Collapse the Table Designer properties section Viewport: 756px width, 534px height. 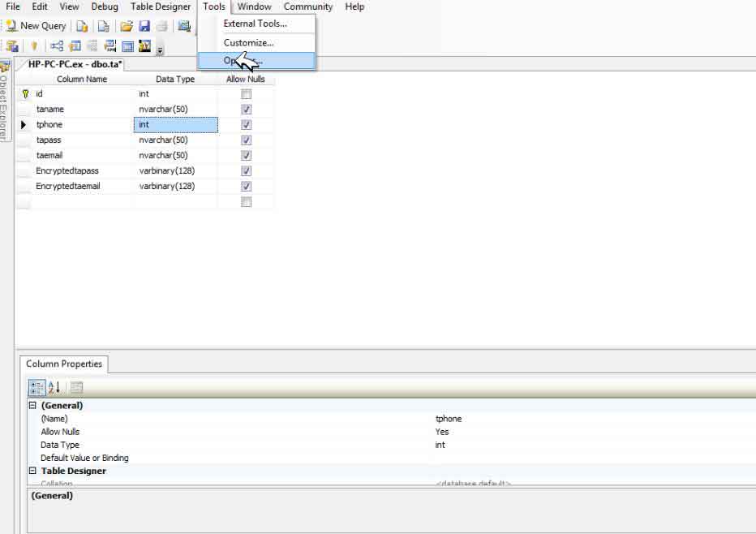32,471
